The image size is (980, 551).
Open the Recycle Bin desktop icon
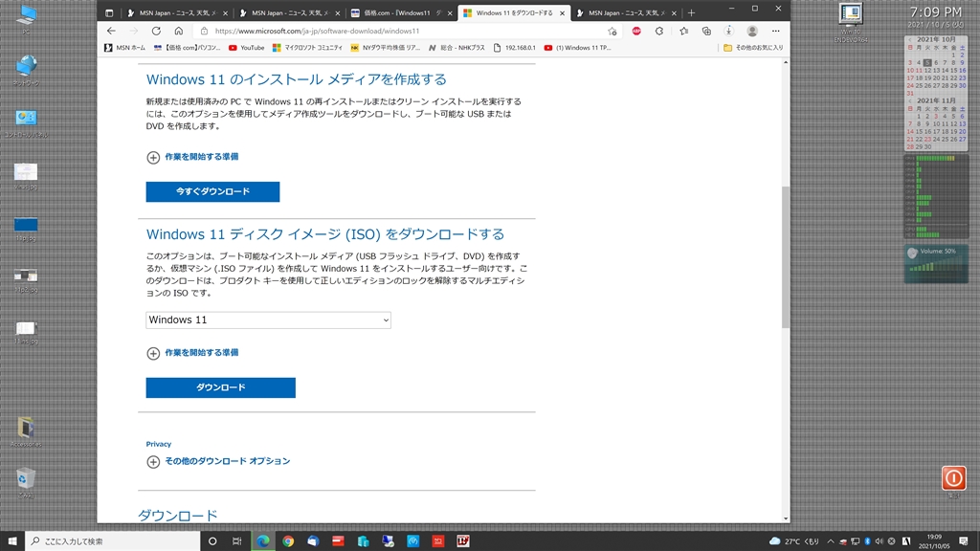(26, 482)
